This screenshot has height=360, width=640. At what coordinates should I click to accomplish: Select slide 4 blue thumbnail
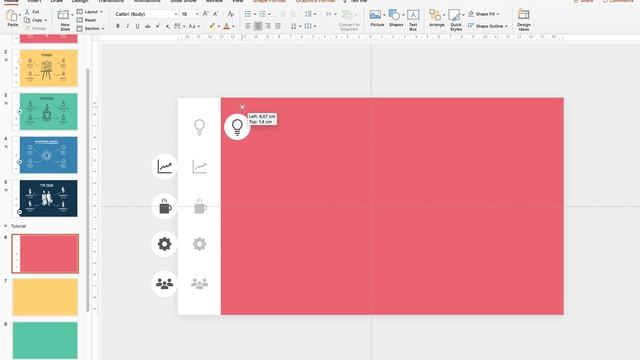coord(49,155)
